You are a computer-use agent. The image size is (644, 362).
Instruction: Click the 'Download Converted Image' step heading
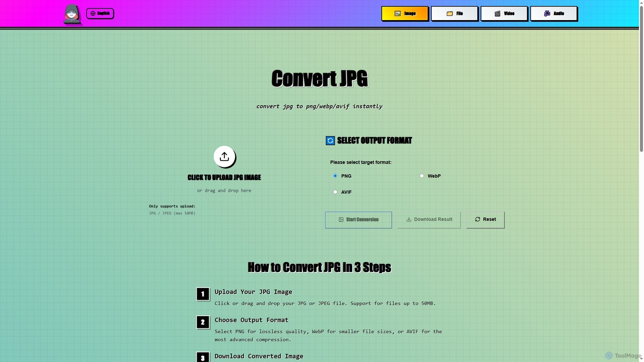[259, 356]
